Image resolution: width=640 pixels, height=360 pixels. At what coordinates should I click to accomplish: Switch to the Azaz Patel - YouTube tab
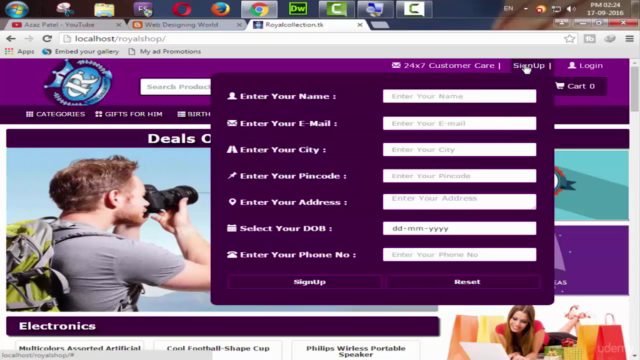pos(65,25)
